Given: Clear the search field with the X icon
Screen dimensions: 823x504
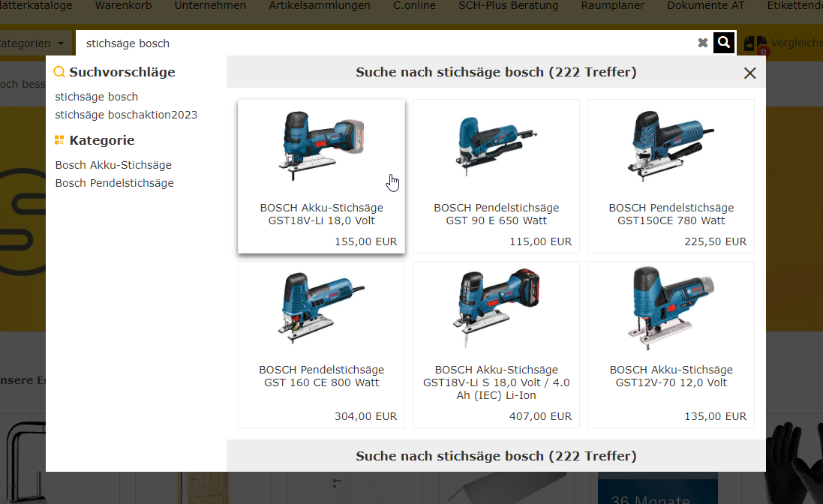Looking at the screenshot, I should [703, 43].
